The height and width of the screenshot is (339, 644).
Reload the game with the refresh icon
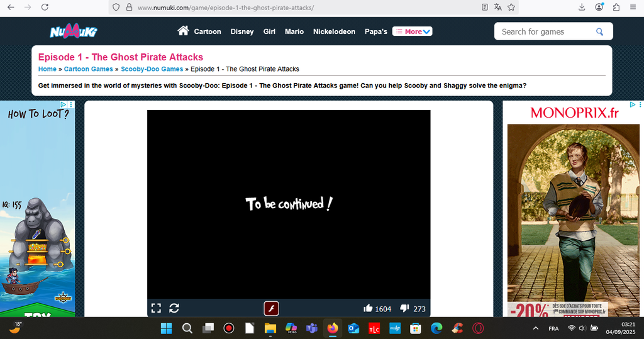pyautogui.click(x=174, y=308)
